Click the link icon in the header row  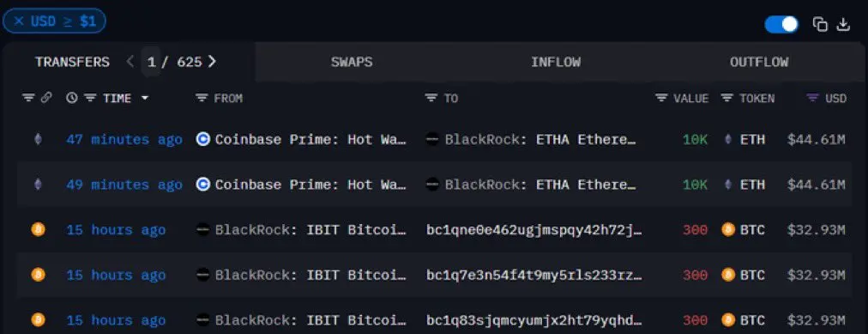[46, 98]
